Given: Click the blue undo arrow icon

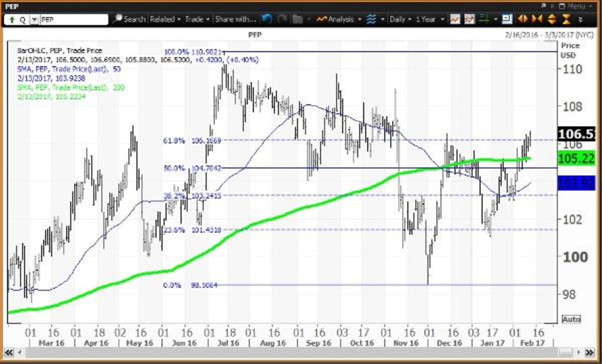Looking at the screenshot, I should [266, 20].
